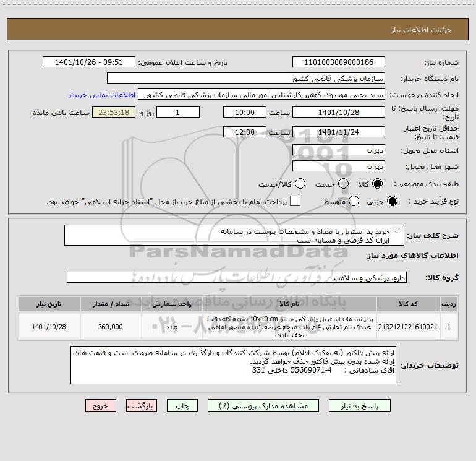Click the تعداد / مقدار column header

pos(111,304)
